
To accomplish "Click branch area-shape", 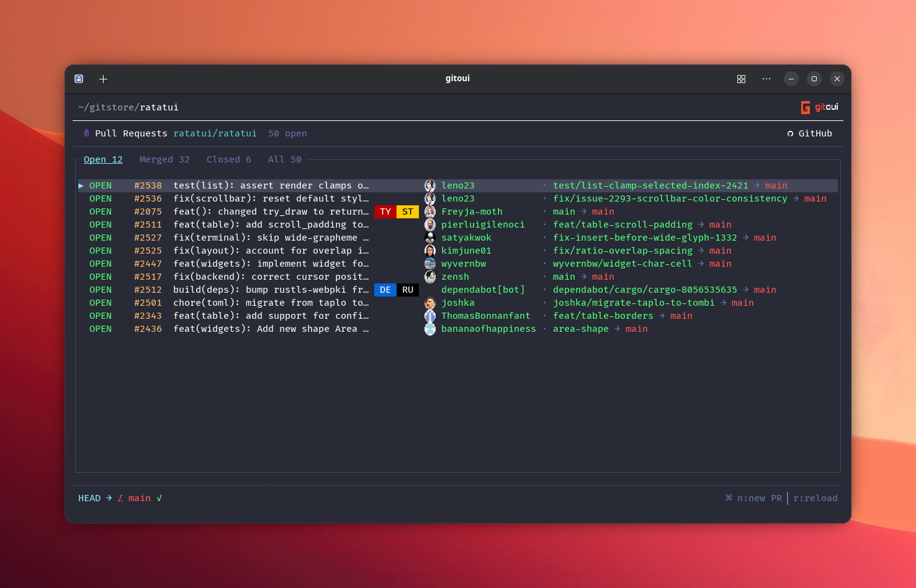I will point(581,329).
